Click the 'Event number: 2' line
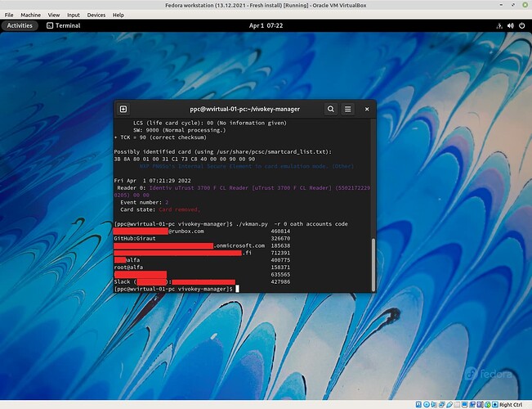 [x=144, y=203]
